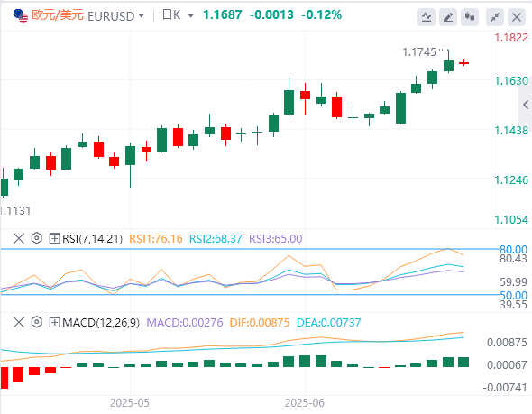Open MACD indicator settings gear

(37, 322)
